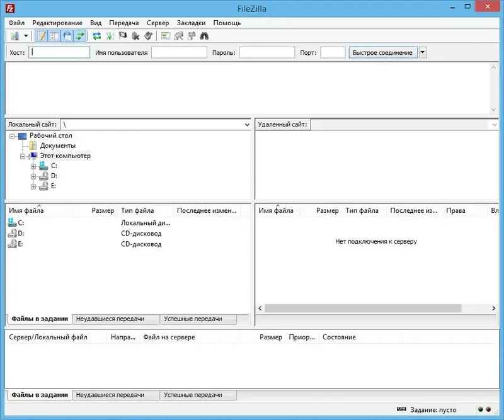
Task: Expand the C: drive in local tree
Action: coord(32,166)
